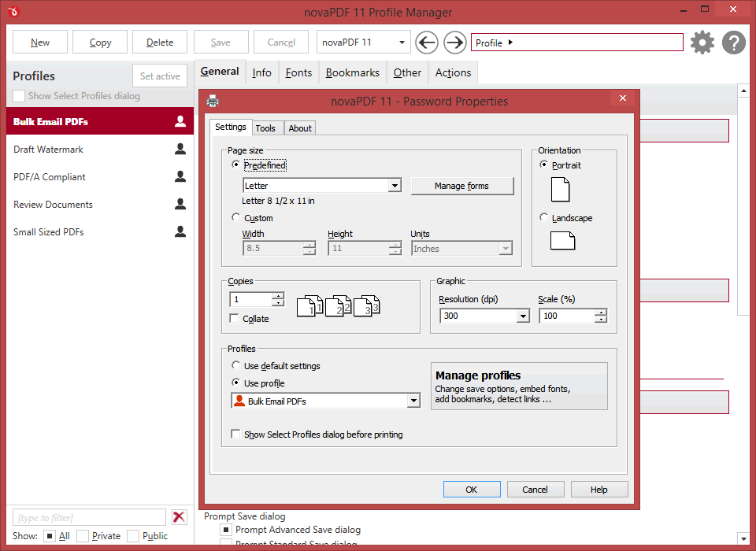
Task: Click the type to filter field
Action: (89, 517)
